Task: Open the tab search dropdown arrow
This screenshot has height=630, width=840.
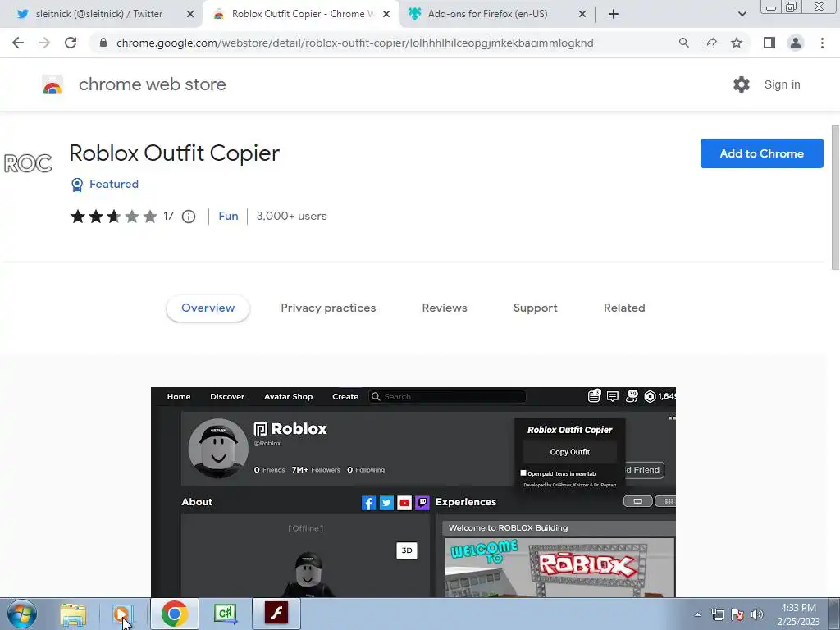Action: point(742,14)
